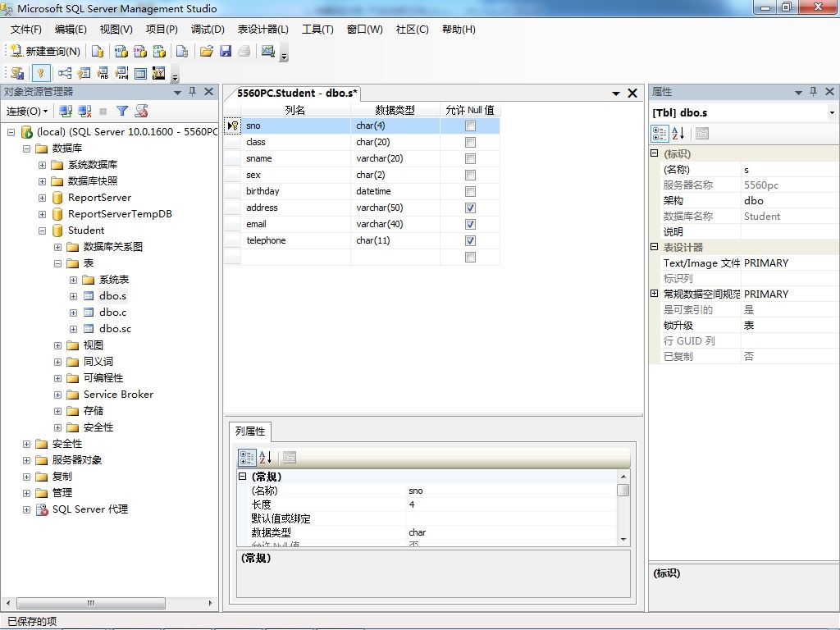
Task: Close the 5560PC.Student - dbo.s document
Action: (632, 94)
